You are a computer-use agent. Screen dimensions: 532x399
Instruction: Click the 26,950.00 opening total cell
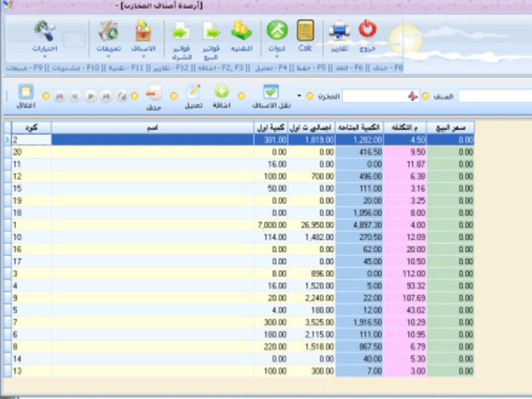(311, 225)
